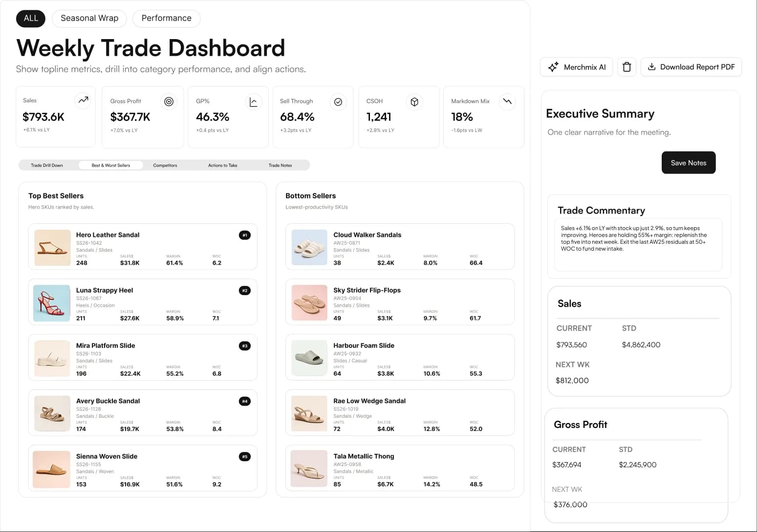Open Rae Low Wedge Sandal thumbnail
Image resolution: width=757 pixels, height=532 pixels.
point(309,414)
